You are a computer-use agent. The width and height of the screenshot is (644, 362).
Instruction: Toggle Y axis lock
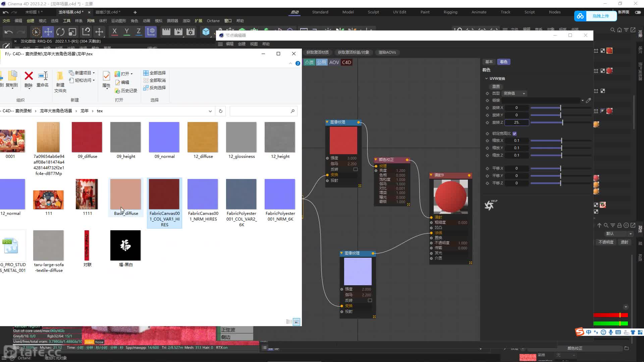126,32
